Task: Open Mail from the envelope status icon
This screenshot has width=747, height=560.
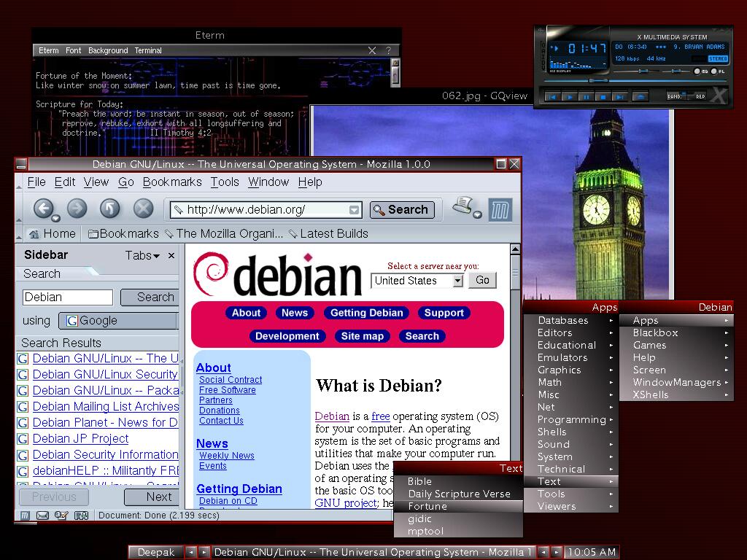Action: point(43,516)
